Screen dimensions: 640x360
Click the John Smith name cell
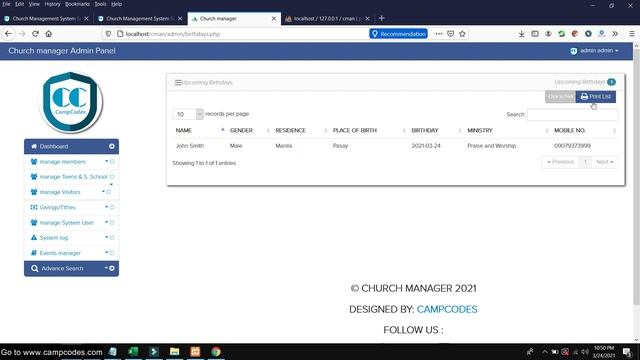190,146
